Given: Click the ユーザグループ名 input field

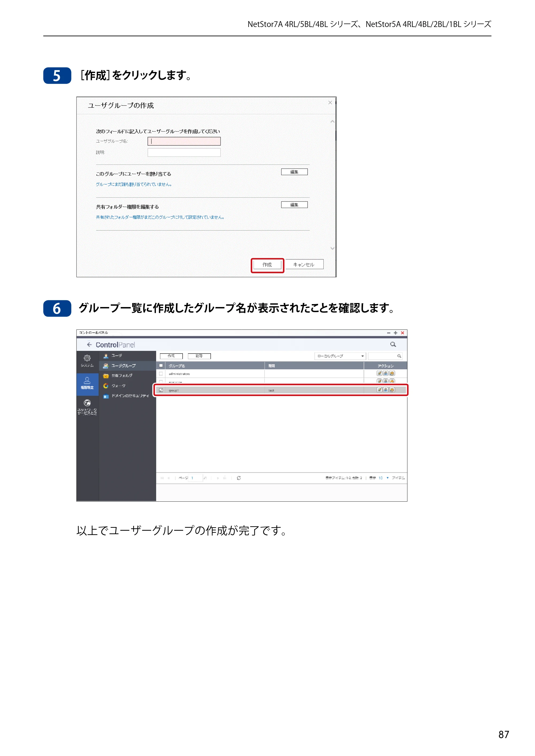Looking at the screenshot, I should click(184, 141).
